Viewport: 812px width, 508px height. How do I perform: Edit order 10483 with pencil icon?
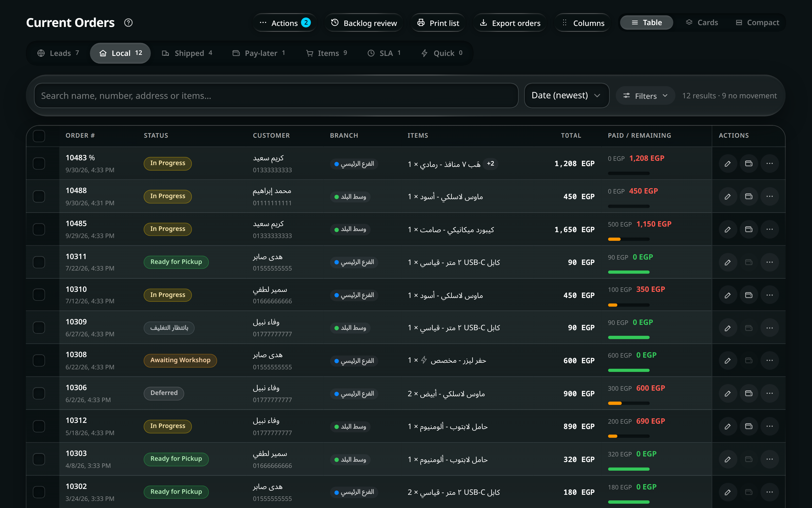coord(727,164)
